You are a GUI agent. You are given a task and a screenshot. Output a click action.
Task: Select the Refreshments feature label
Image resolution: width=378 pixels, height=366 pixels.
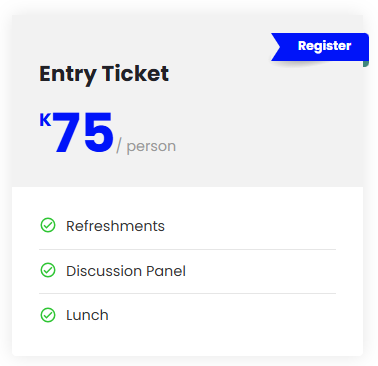115,226
